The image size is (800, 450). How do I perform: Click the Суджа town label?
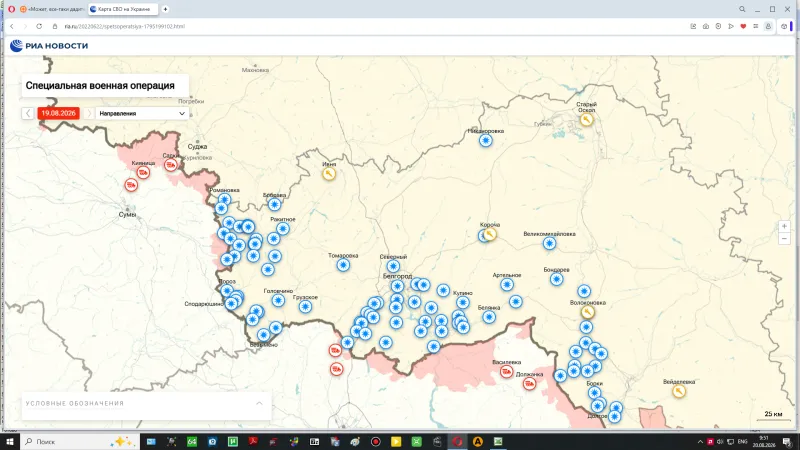(x=197, y=146)
